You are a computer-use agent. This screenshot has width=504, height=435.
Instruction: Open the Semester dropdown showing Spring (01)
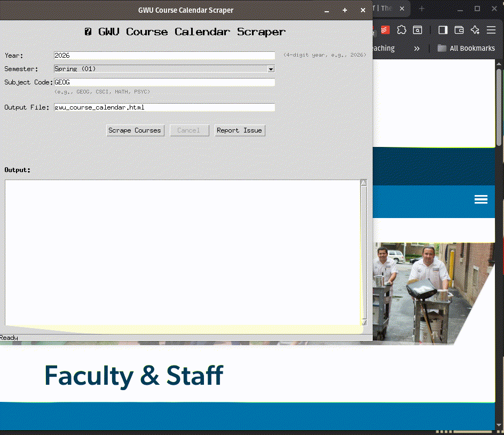point(270,69)
